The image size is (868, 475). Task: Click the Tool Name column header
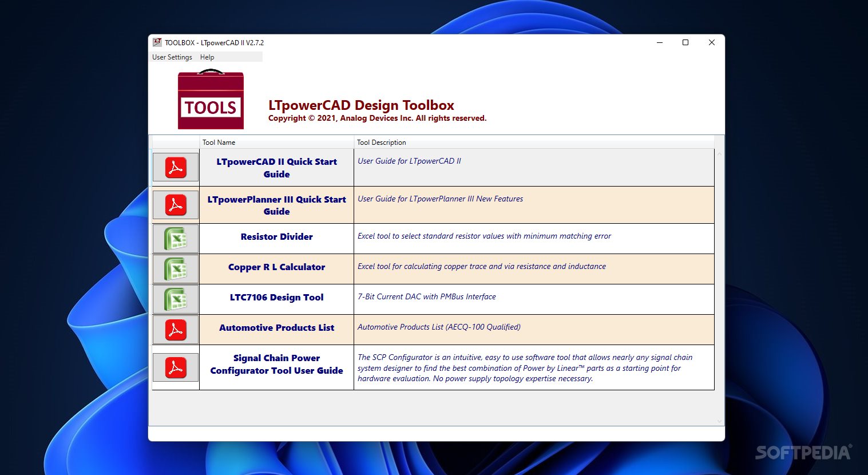(x=276, y=142)
